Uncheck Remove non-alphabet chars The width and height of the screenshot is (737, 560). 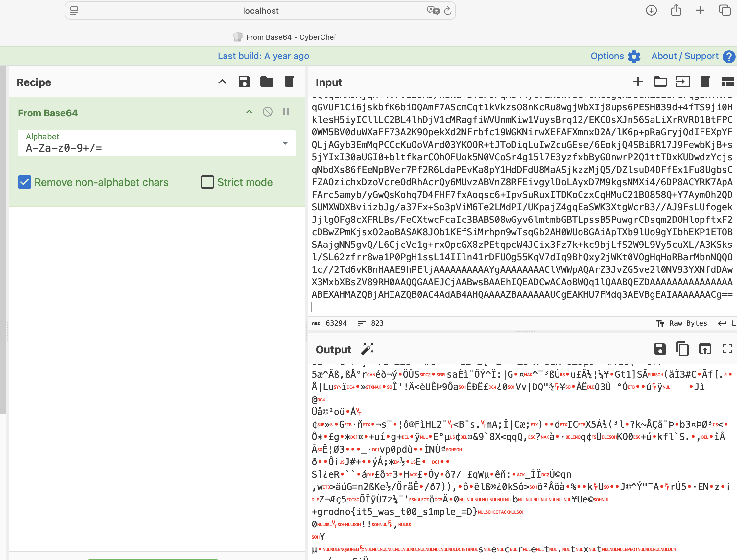25,182
